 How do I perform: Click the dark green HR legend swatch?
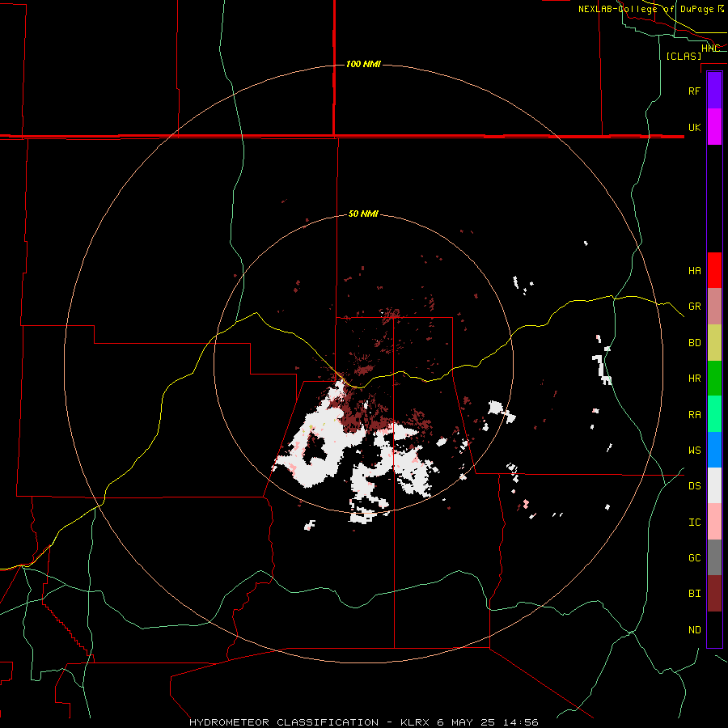point(714,378)
